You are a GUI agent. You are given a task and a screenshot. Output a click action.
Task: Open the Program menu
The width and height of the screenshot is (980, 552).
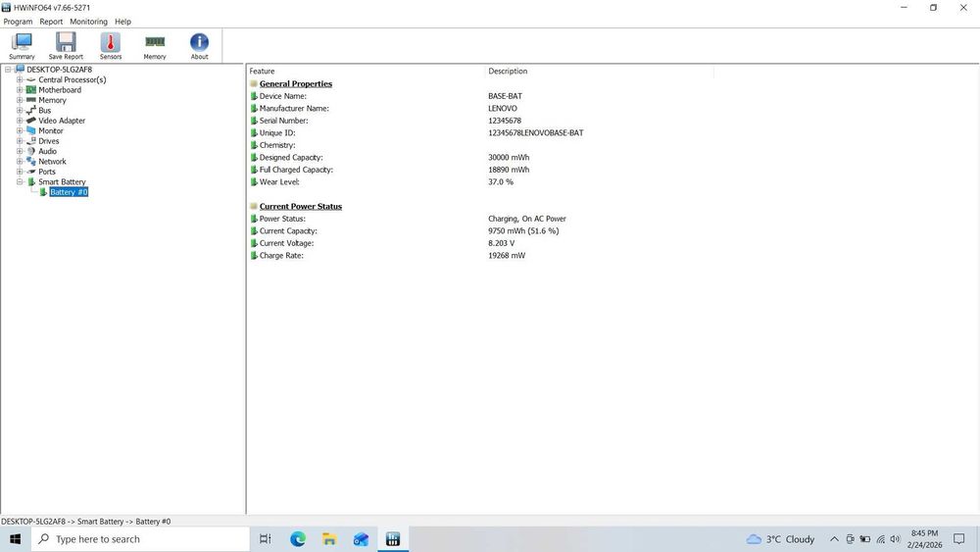tap(18, 22)
